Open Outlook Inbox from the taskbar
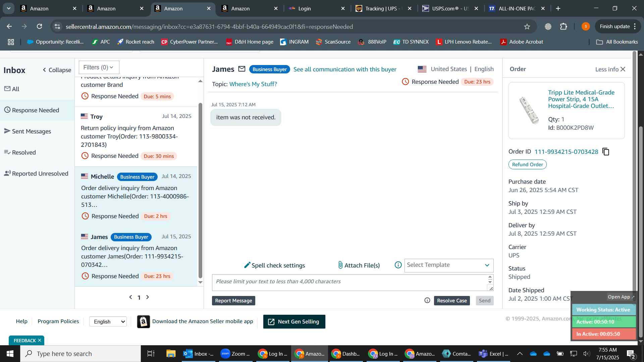 (199, 354)
